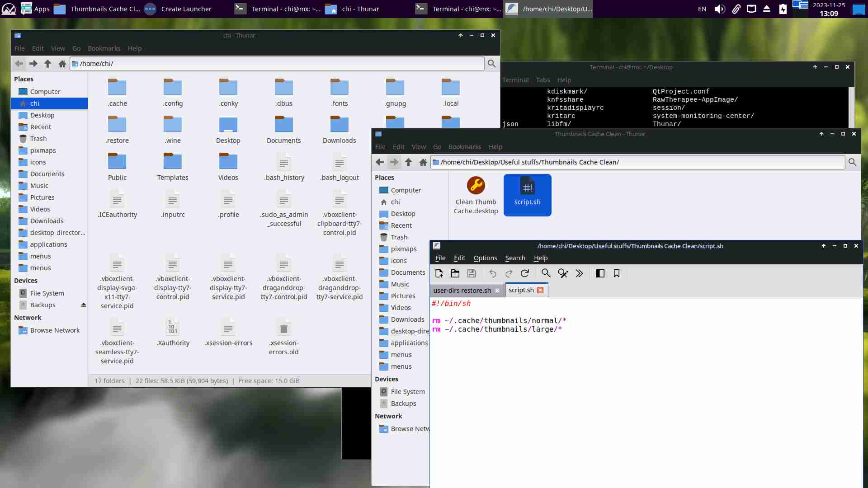The image size is (868, 488).
Task: Click the open file icon in editor toolbar
Action: pos(455,273)
